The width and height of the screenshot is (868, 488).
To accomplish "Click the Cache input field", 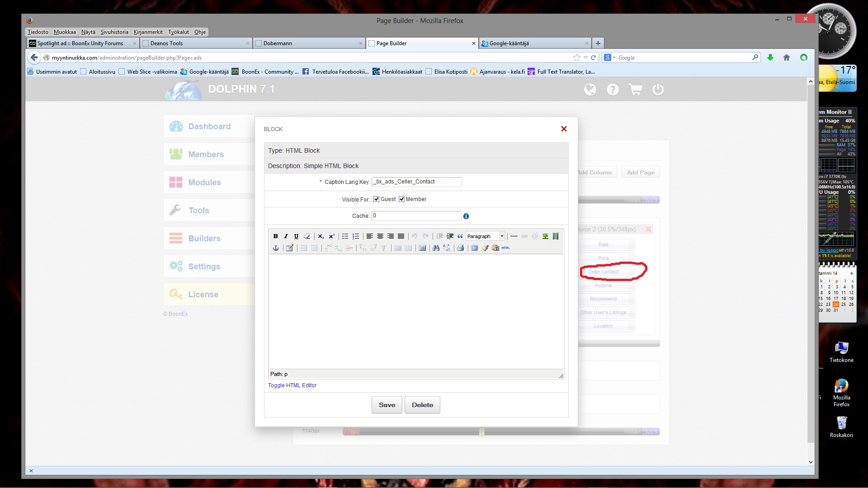I will point(416,216).
